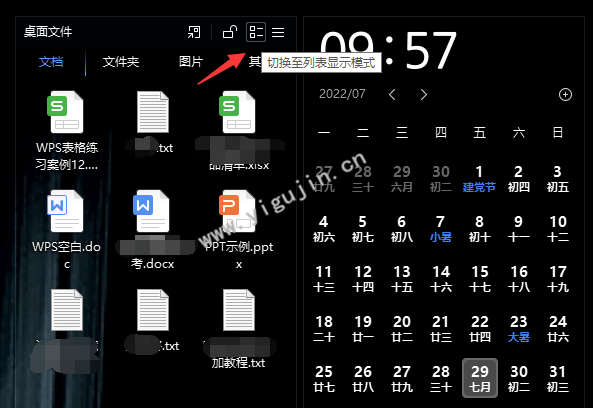The image size is (593, 408).
Task: Select the PPT示例.pptx file icon
Action: click(x=237, y=211)
